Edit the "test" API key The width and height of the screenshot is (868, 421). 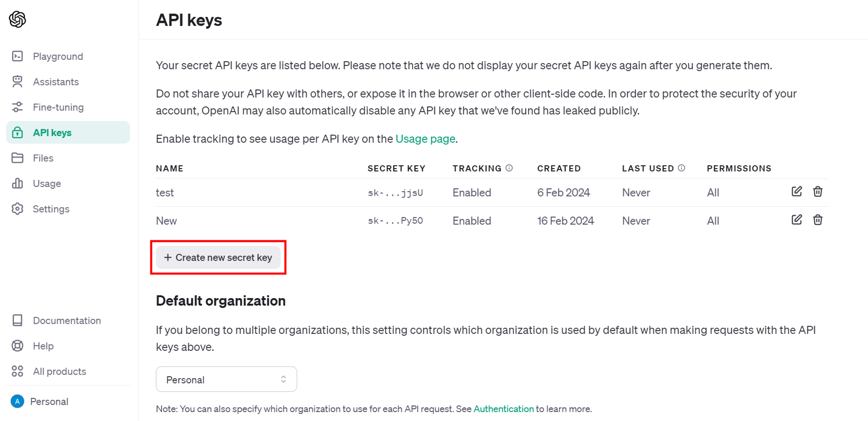[796, 192]
